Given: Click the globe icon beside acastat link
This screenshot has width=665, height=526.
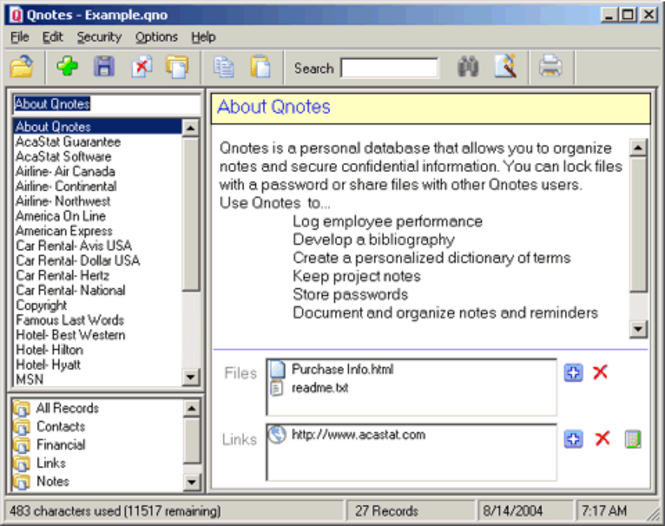Looking at the screenshot, I should coord(277,435).
